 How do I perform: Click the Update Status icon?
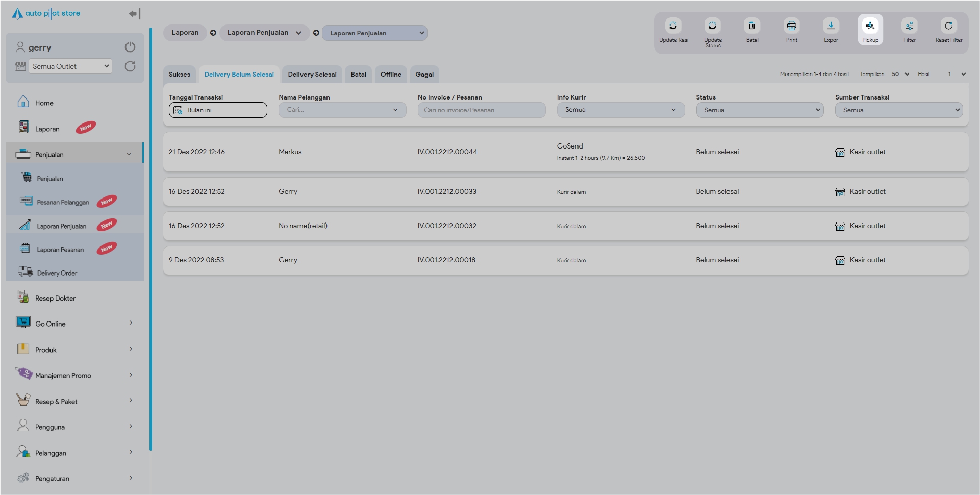pos(712,26)
